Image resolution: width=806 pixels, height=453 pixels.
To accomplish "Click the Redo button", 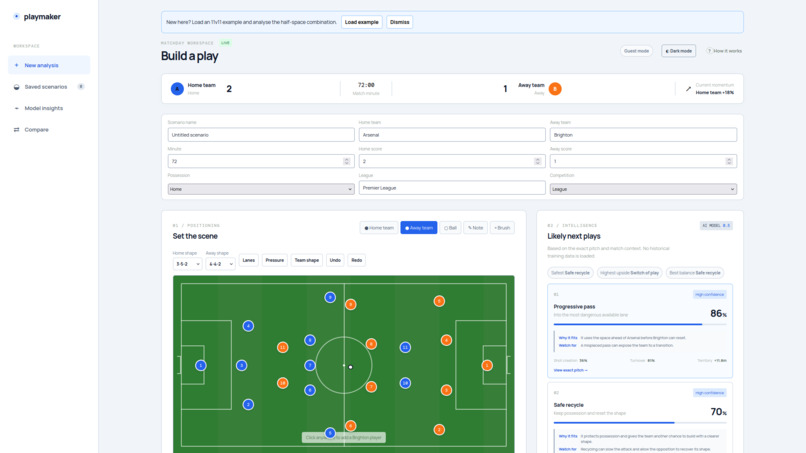I will click(x=357, y=260).
